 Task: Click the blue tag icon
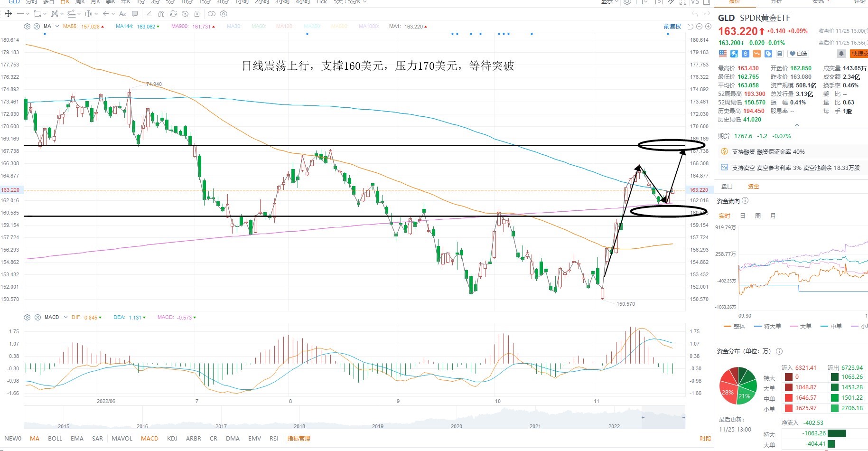click(x=768, y=54)
